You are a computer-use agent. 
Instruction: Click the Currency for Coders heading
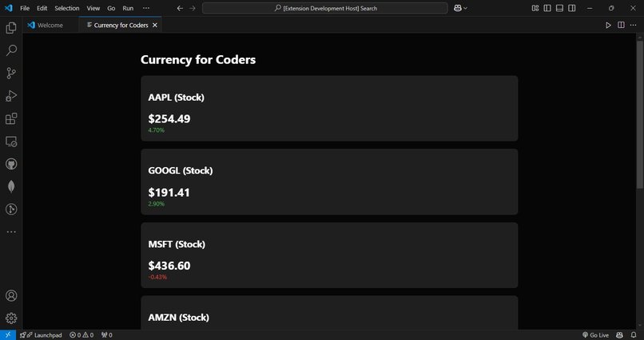[198, 60]
